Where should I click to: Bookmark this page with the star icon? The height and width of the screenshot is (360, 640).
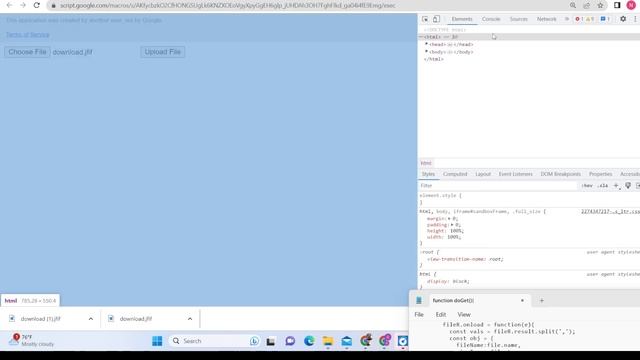click(x=600, y=5)
